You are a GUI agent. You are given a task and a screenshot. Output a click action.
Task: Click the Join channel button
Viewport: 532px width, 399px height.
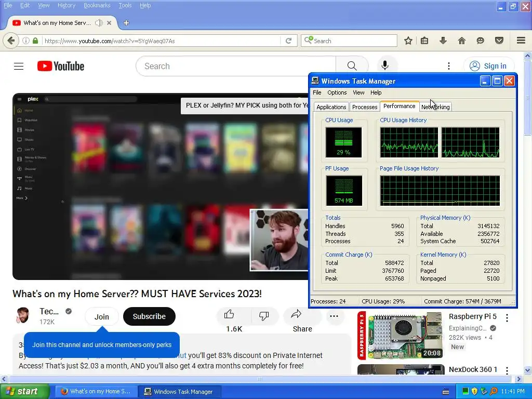pyautogui.click(x=101, y=316)
